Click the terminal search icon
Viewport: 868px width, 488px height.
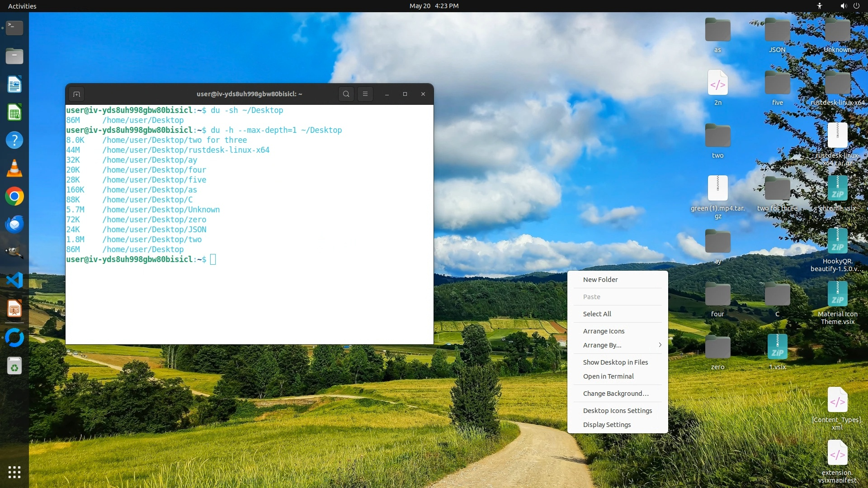pos(346,94)
